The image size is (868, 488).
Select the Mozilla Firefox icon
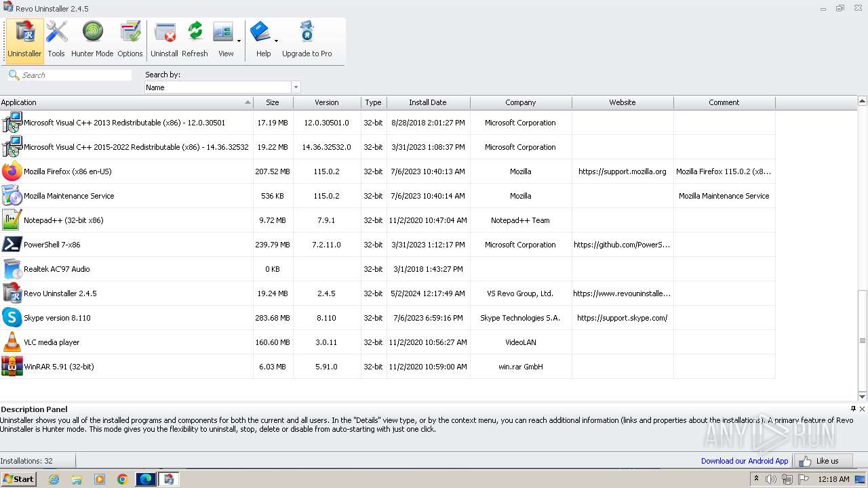[x=12, y=171]
